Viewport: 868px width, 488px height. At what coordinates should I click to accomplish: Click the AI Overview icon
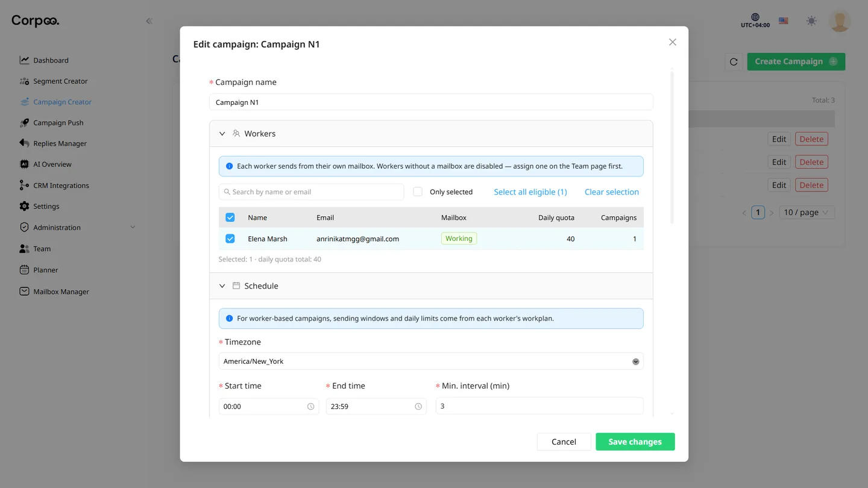point(24,164)
